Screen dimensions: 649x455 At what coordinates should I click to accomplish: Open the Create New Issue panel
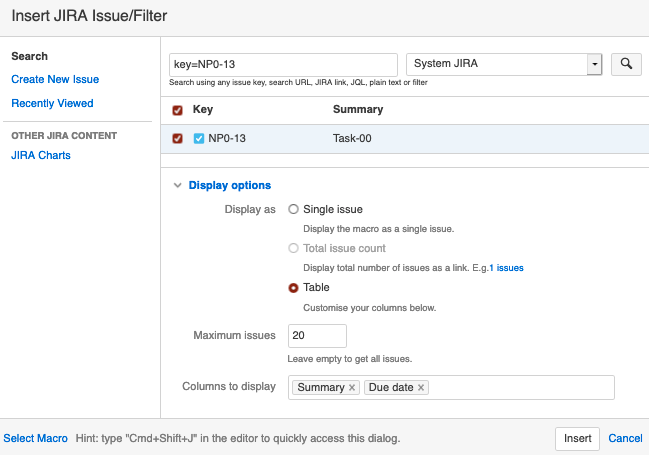pos(55,79)
